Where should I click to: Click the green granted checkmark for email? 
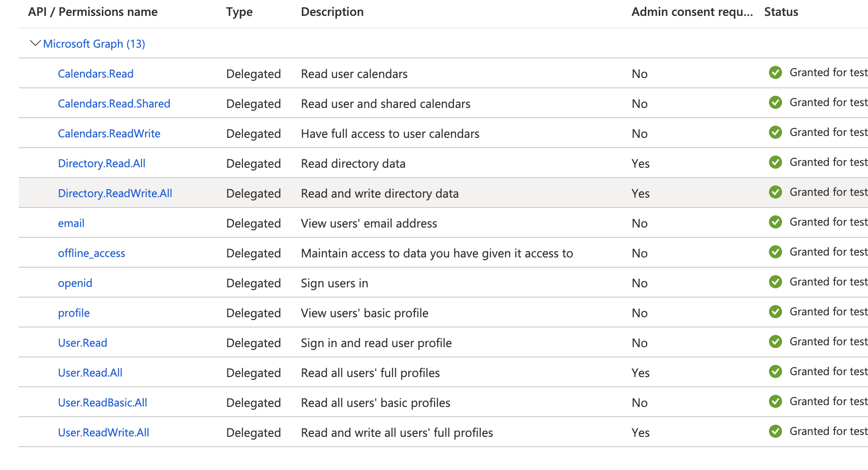[776, 222]
